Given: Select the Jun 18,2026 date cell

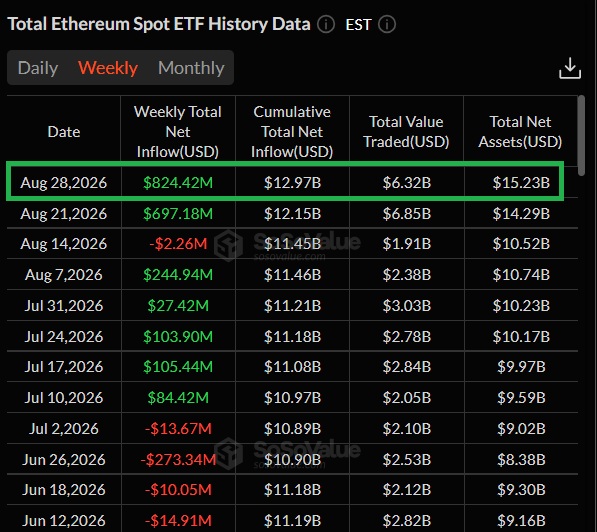Looking at the screenshot, I should (64, 490).
